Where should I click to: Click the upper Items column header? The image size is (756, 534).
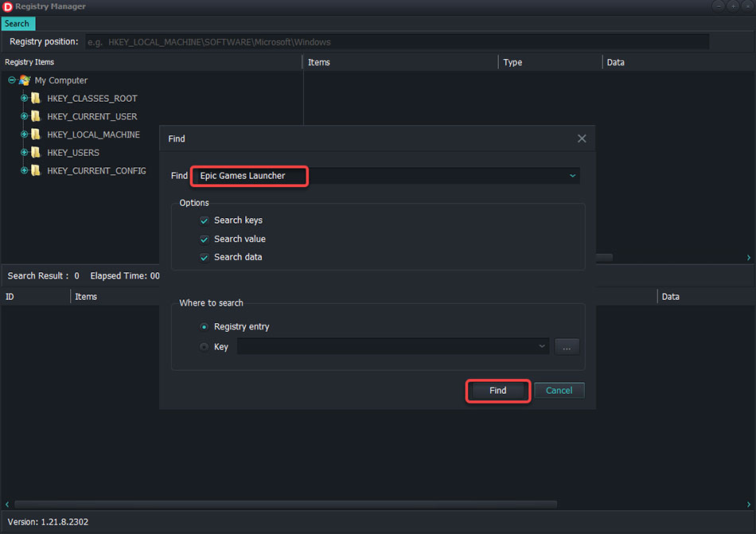[x=318, y=62]
